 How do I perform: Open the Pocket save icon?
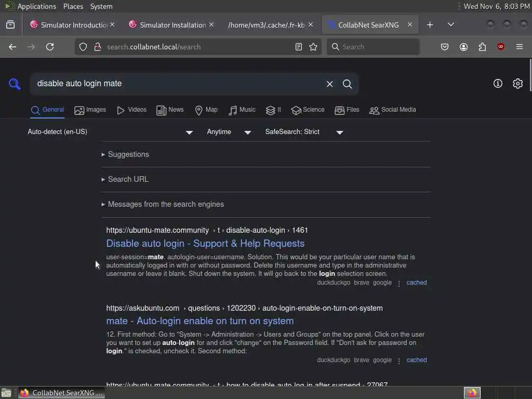tap(445, 47)
